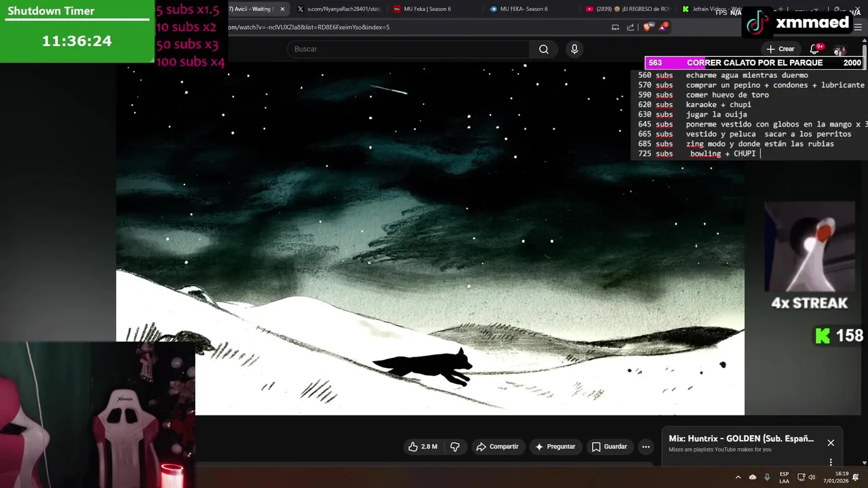868x488 pixels.
Task: Close the Mix: Huntrix GOLDEN playlist panel
Action: tap(831, 443)
